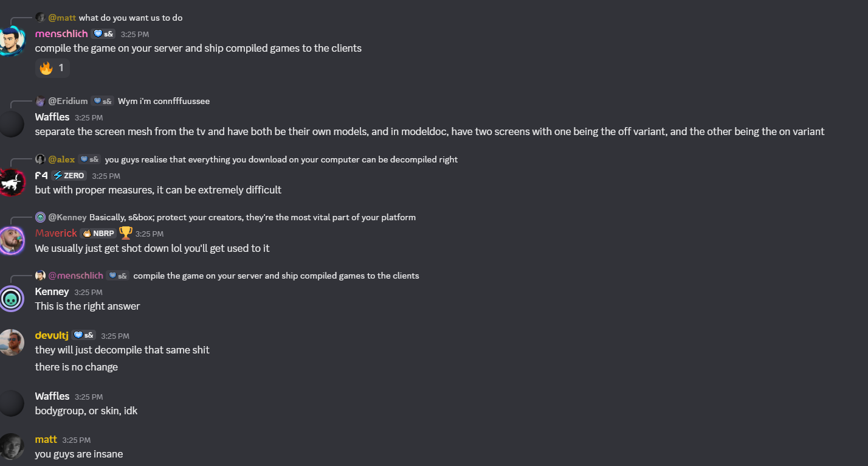Click the username Waffles above separate message

(52, 117)
